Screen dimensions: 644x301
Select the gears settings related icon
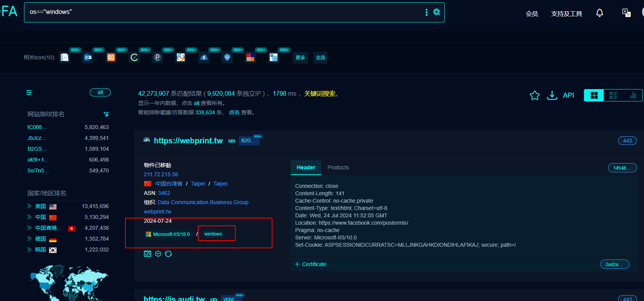coord(274,57)
